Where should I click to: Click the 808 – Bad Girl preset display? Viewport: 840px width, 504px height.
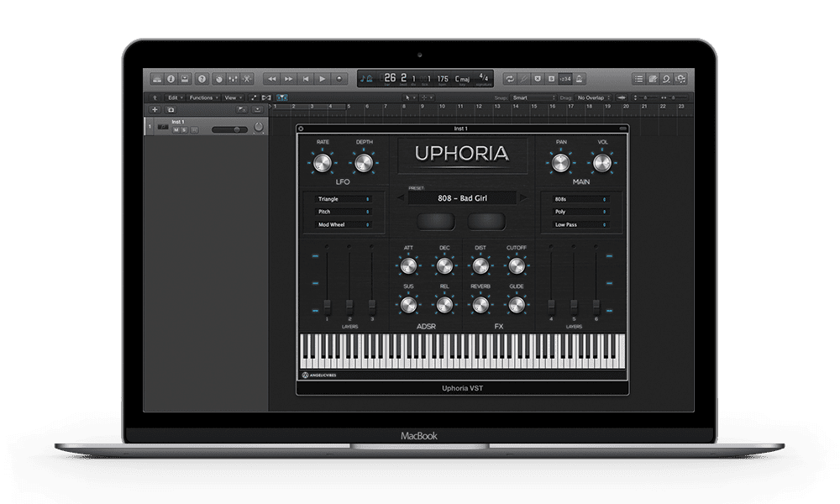click(462, 198)
